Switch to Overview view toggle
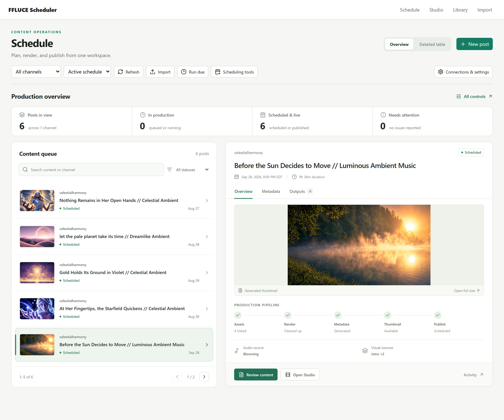Screen dimensions: 504x420 [x=399, y=44]
